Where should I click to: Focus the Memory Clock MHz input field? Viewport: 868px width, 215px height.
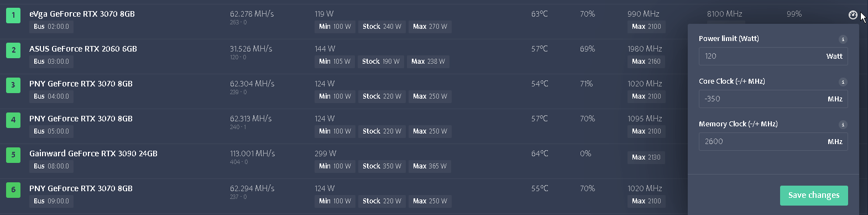(773, 141)
